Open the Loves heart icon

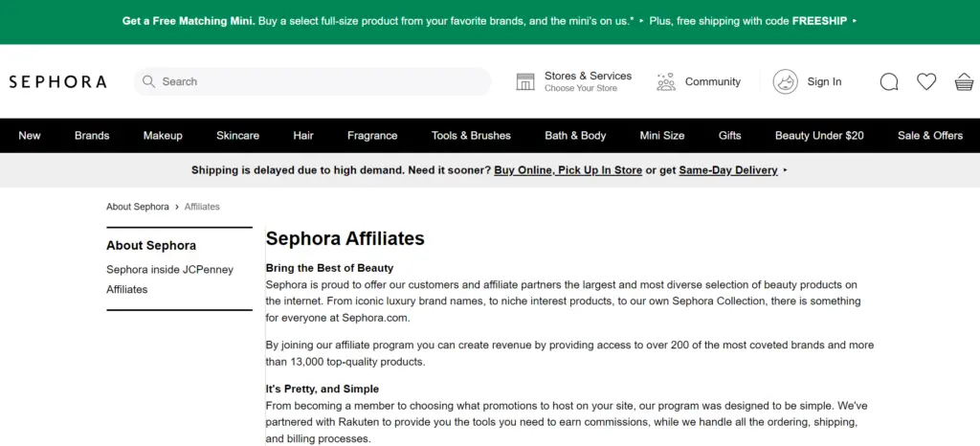tap(926, 82)
